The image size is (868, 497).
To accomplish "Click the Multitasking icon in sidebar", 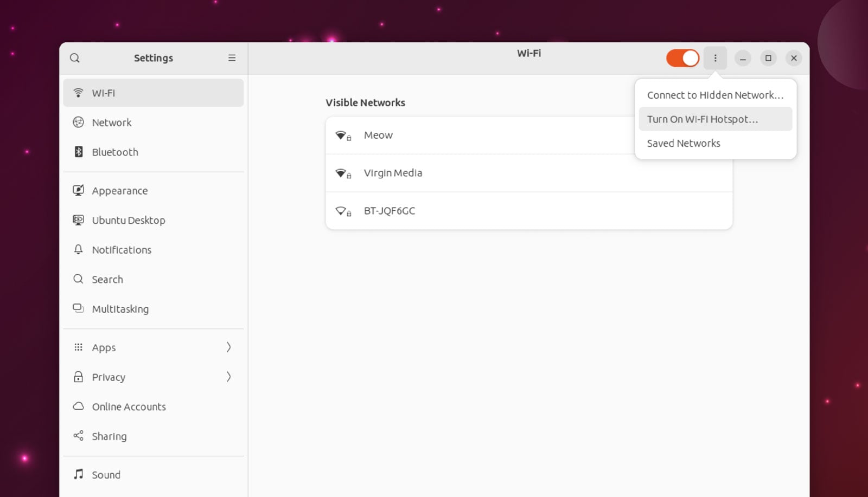I will [78, 308].
